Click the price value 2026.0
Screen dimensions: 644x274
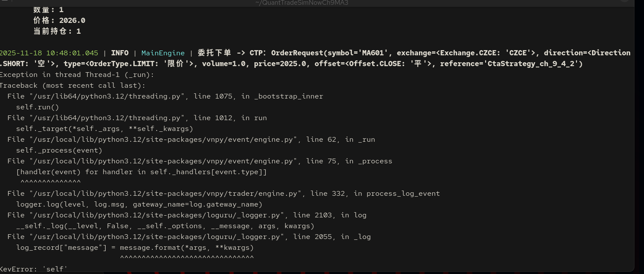click(72, 21)
